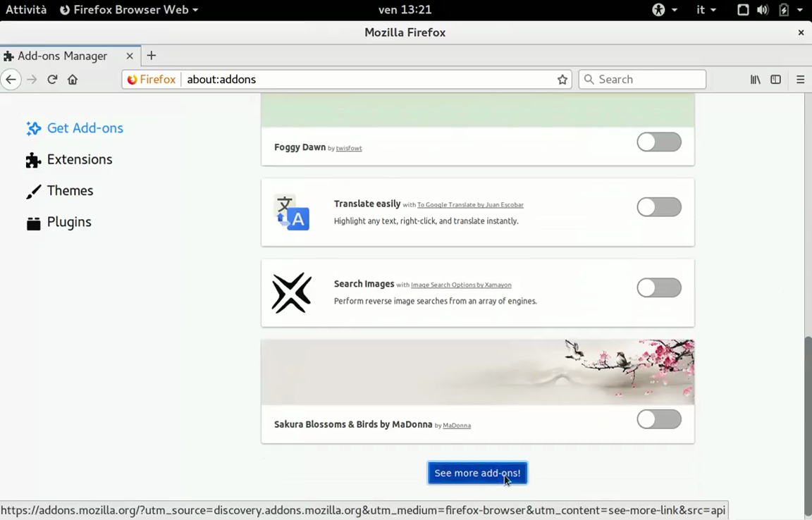Open the Firefox Browser Web app menu

[x=129, y=10]
